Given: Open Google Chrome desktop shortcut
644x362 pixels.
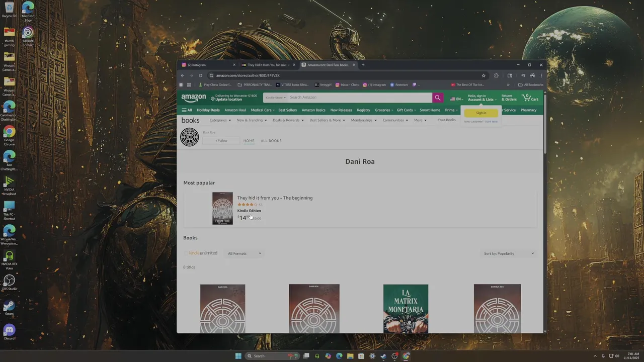Looking at the screenshot, I should tap(9, 136).
